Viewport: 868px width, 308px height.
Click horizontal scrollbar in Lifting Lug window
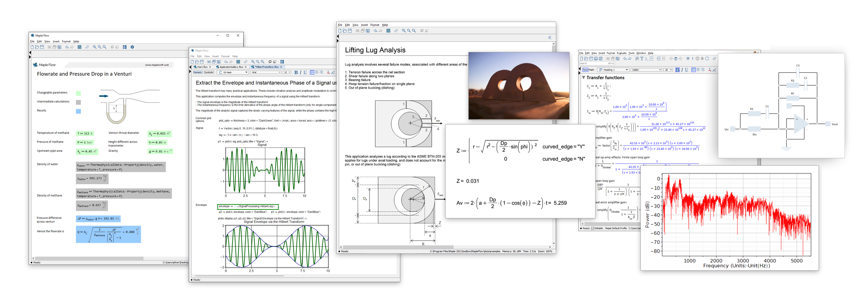(x=398, y=247)
